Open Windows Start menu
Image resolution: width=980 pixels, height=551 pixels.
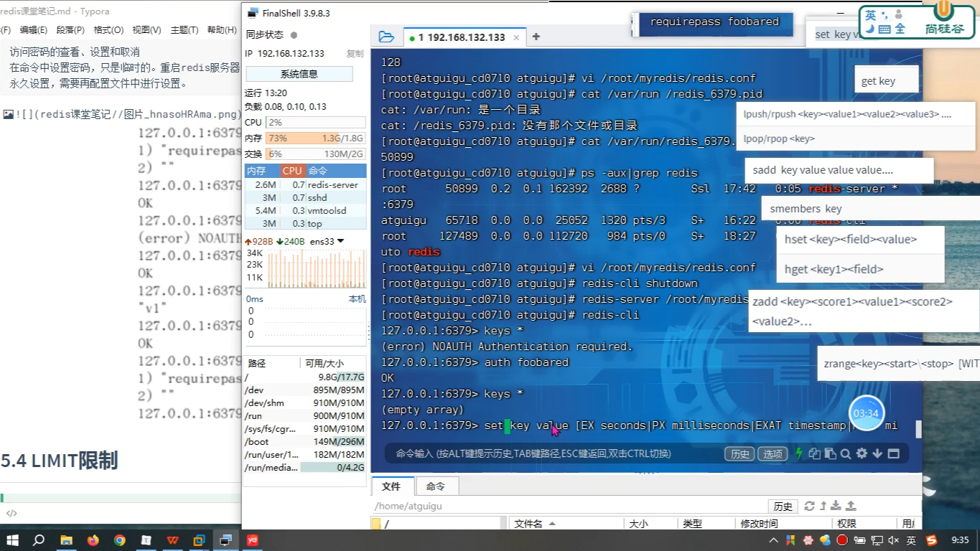pos(12,540)
